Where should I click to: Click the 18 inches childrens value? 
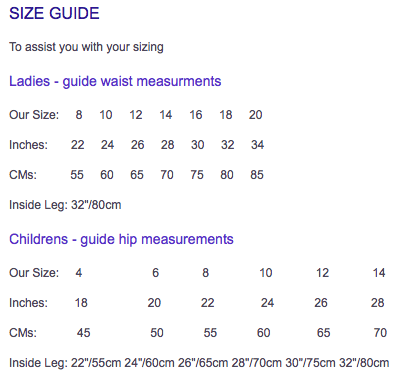(x=81, y=303)
